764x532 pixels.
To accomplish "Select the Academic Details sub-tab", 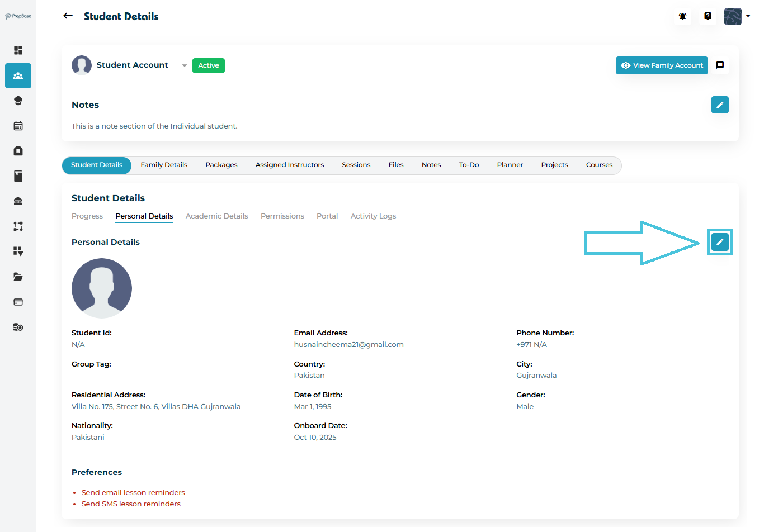I will 216,216.
